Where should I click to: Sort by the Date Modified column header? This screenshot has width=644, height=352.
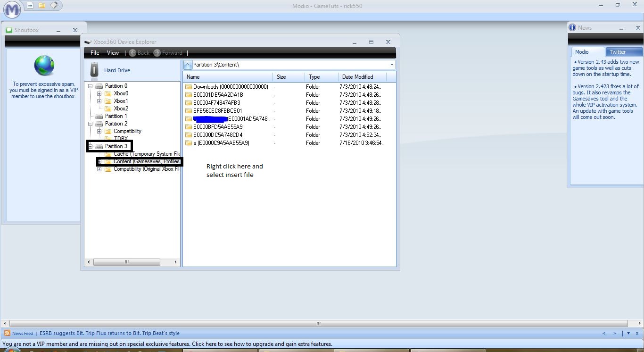click(362, 77)
